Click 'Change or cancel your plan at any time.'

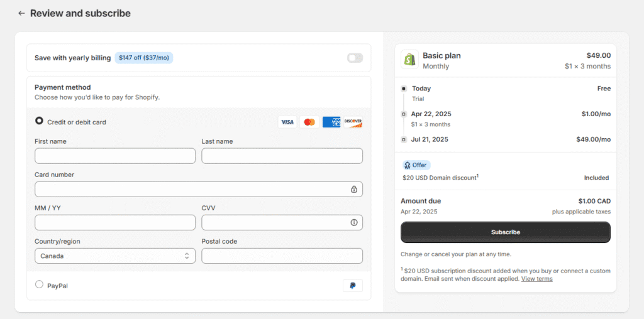coord(456,254)
